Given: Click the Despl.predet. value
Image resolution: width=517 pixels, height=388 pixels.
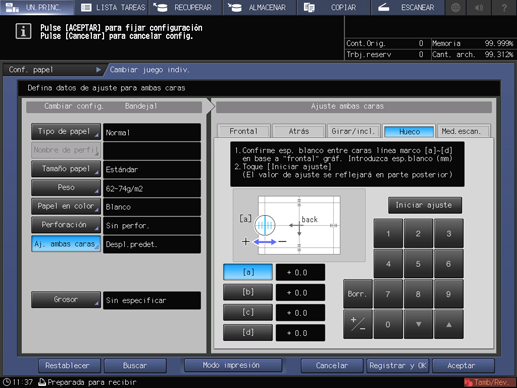Looking at the screenshot, I should pos(152,244).
